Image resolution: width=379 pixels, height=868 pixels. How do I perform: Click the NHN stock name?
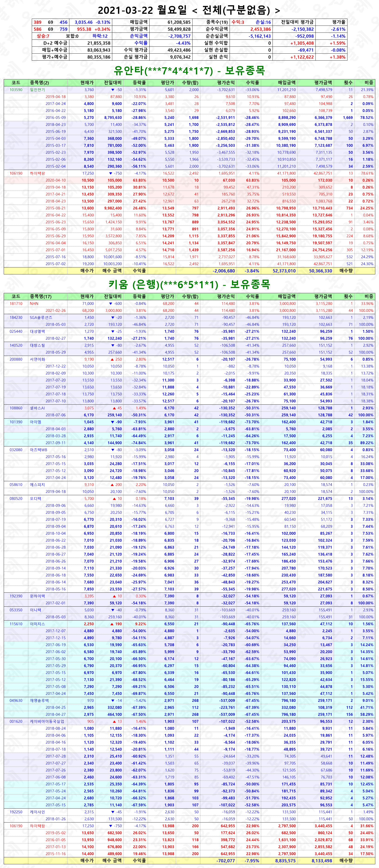tap(34, 303)
